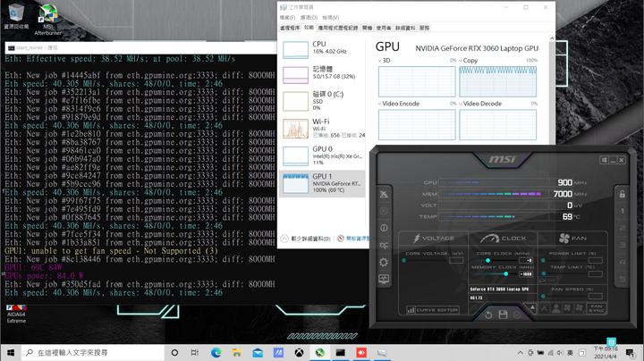Screen dimensions: 644x361
Task: Select GPU 1 NVIDIA GeForce entry
Action: coord(322,183)
